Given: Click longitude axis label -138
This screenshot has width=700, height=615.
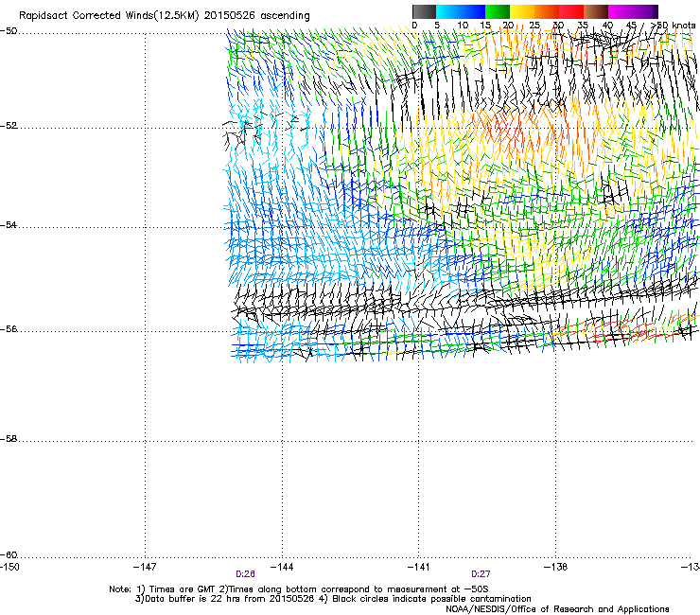Looking at the screenshot, I should click(x=556, y=567).
